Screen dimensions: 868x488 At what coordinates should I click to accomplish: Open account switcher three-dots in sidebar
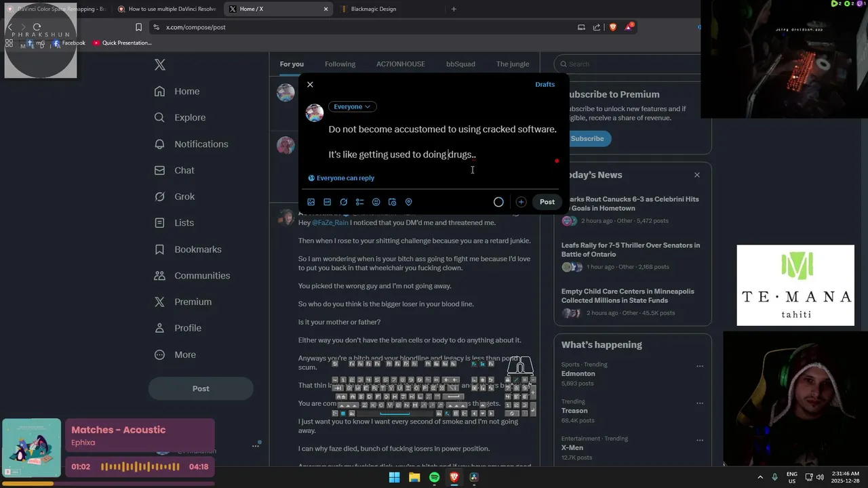click(256, 445)
